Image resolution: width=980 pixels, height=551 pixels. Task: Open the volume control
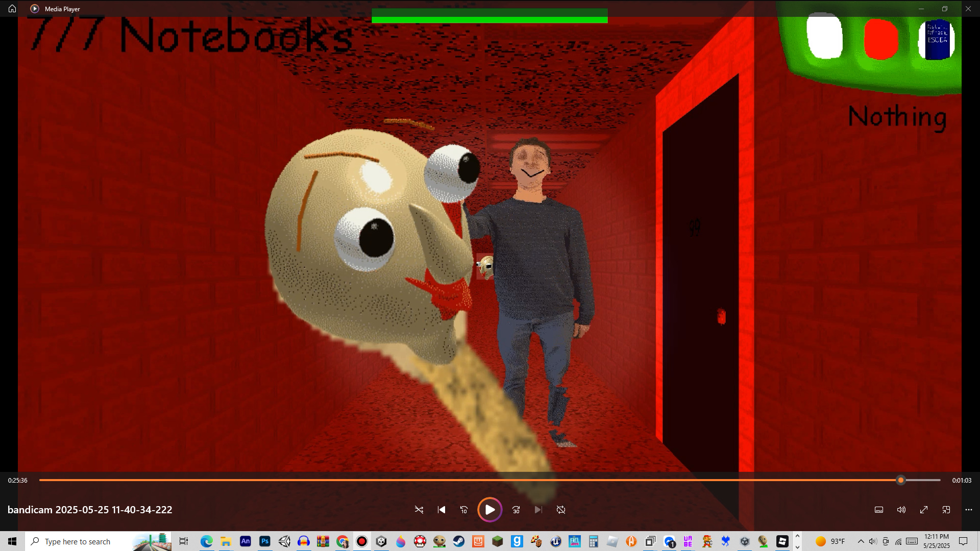(x=901, y=510)
